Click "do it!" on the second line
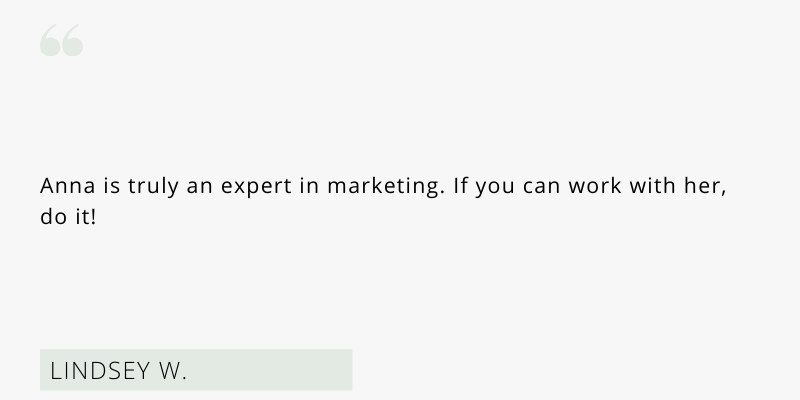The image size is (800, 400). [x=68, y=217]
